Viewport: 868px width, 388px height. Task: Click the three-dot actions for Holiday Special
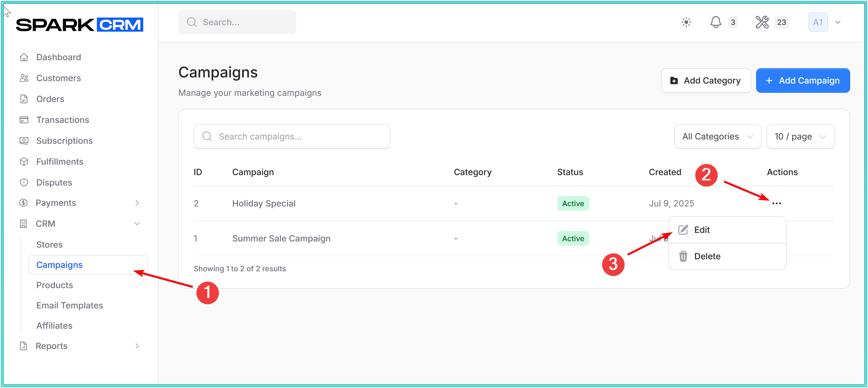click(x=776, y=203)
